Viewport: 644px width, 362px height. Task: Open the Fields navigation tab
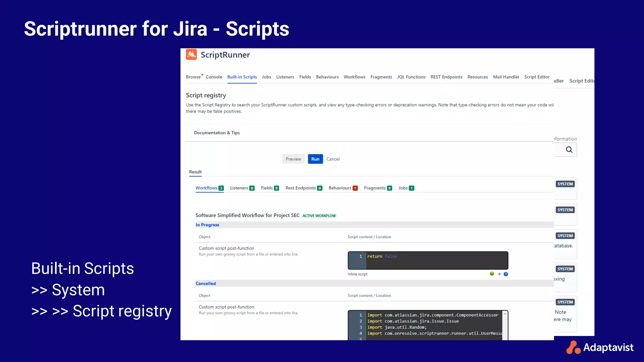pos(305,77)
